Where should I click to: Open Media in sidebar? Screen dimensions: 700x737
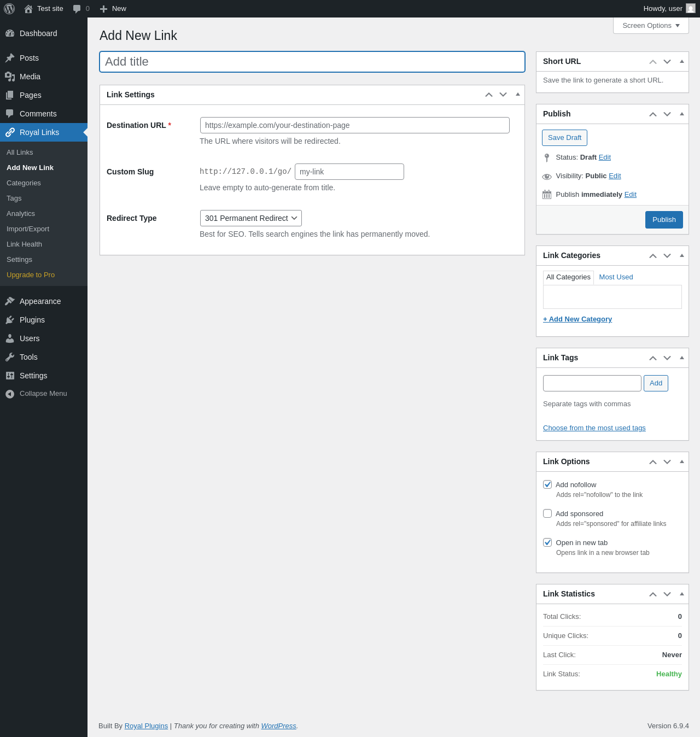[x=44, y=77]
